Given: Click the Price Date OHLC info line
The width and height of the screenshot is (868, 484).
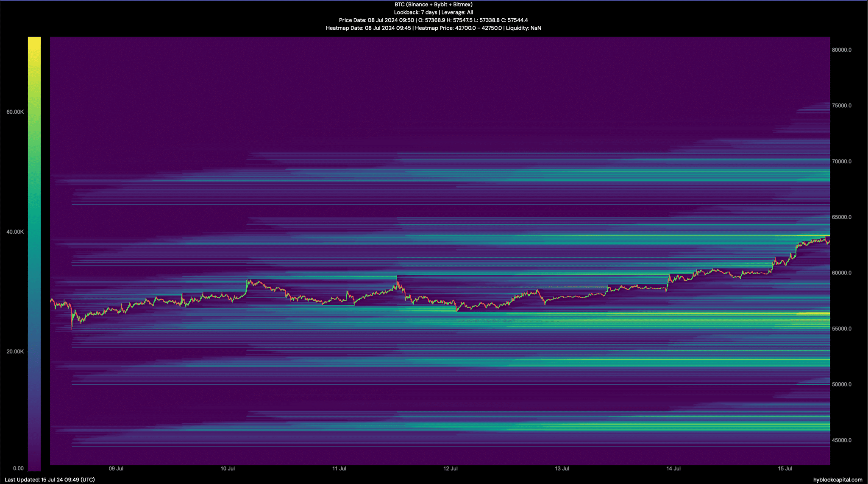Looking at the screenshot, I should click(x=433, y=20).
